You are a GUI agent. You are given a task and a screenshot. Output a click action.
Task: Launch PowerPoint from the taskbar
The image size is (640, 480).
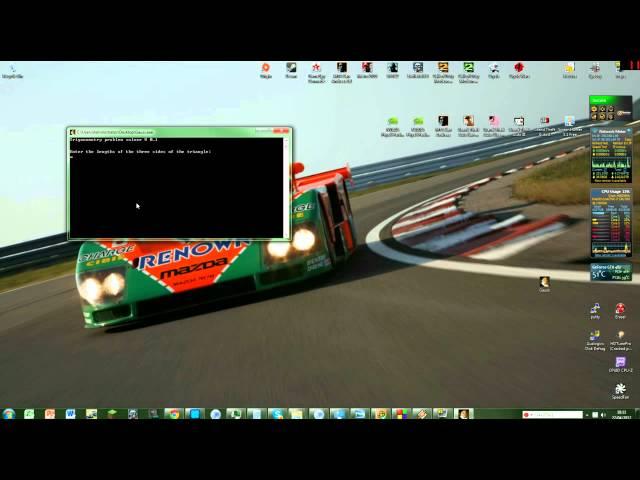pos(50,414)
